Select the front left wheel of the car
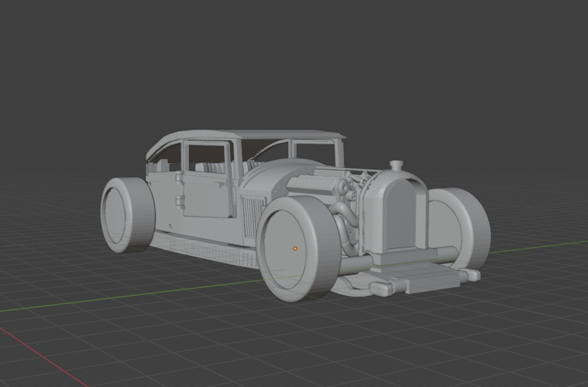Image resolution: width=588 pixels, height=387 pixels. 298,249
